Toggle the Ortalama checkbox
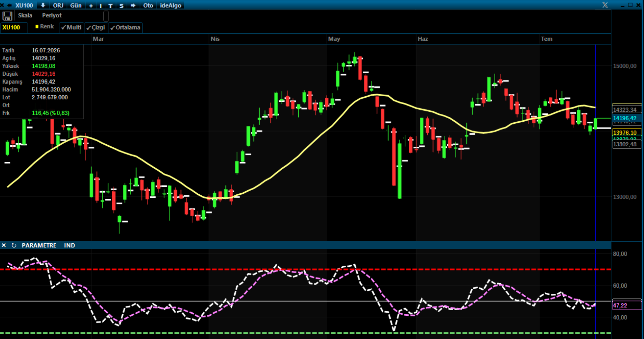This screenshot has height=339, width=644. point(125,27)
